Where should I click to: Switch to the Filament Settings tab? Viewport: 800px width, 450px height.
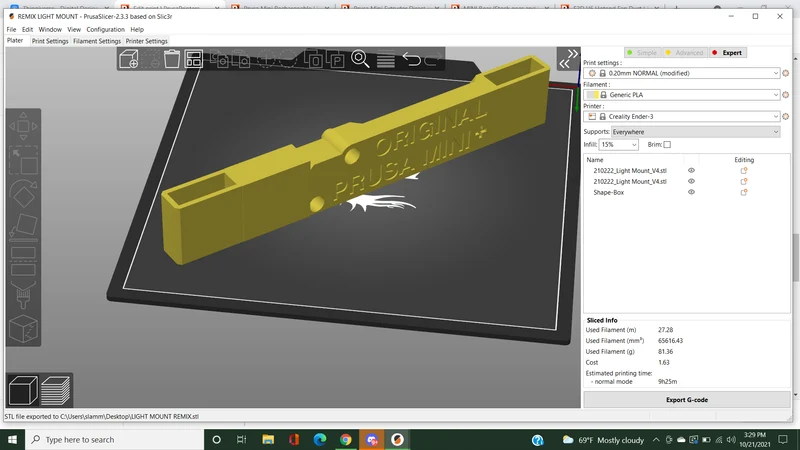pos(97,41)
